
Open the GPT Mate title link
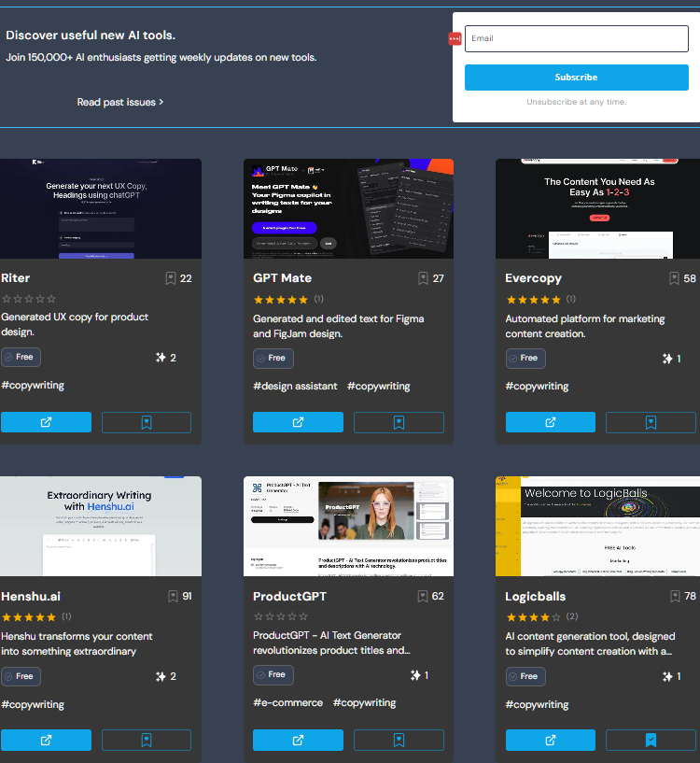click(x=282, y=278)
